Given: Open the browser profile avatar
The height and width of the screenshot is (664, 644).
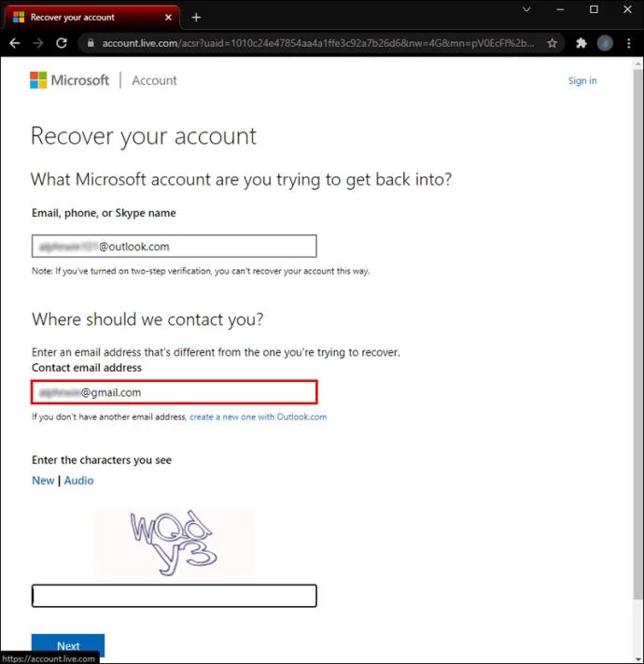Looking at the screenshot, I should 605,43.
